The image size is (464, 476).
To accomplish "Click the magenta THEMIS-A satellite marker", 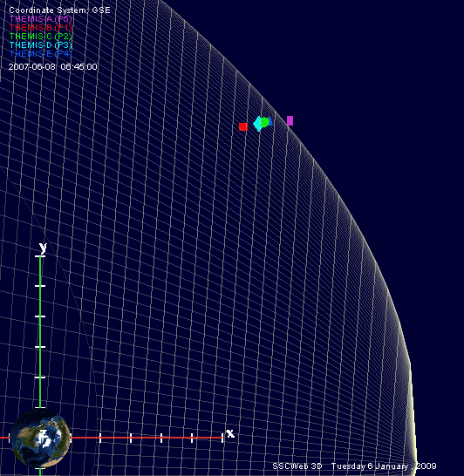I will pyautogui.click(x=290, y=120).
